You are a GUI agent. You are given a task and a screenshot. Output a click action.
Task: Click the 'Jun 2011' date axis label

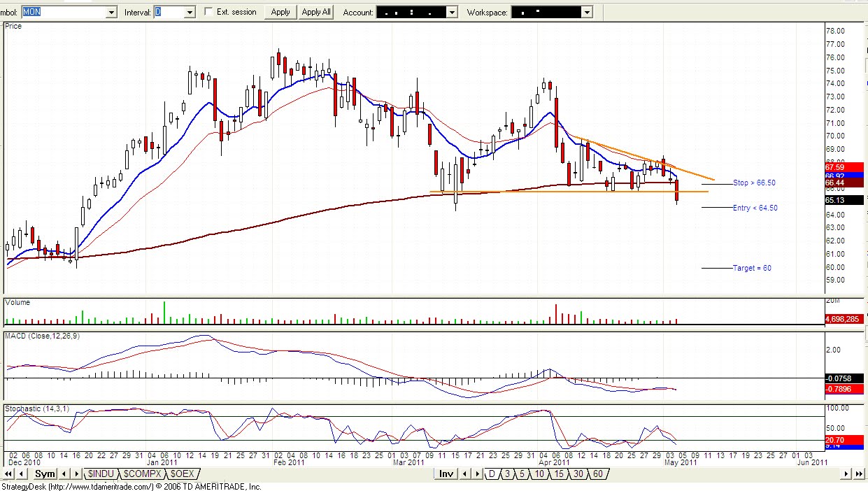coord(812,462)
